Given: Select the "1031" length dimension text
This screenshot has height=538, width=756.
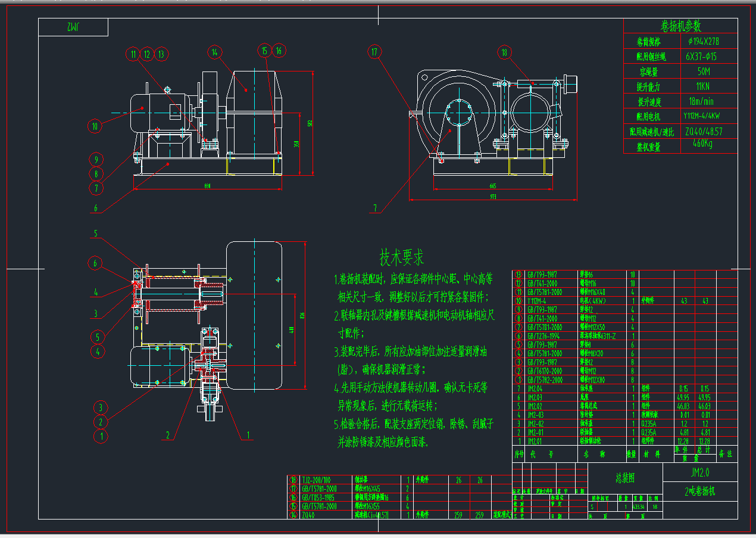Looking at the screenshot, I should pyautogui.click(x=208, y=186).
